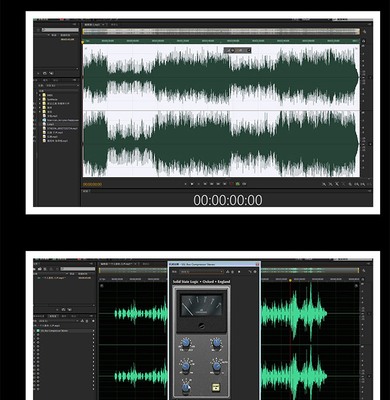Click the top-left blue Threshold knob
Viewport: 390px width, 400px height.
(186, 343)
